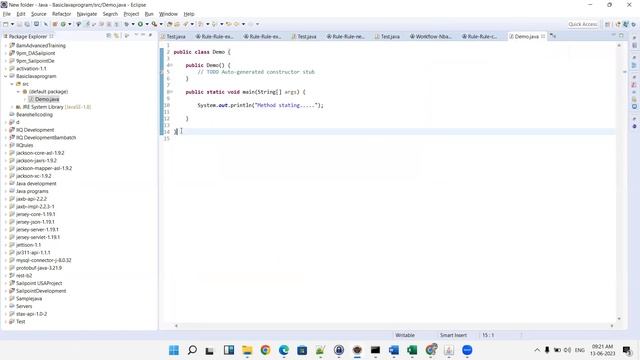Click the Last Edit Location arrow icon
The width and height of the screenshot is (640, 360).
(x=229, y=24)
